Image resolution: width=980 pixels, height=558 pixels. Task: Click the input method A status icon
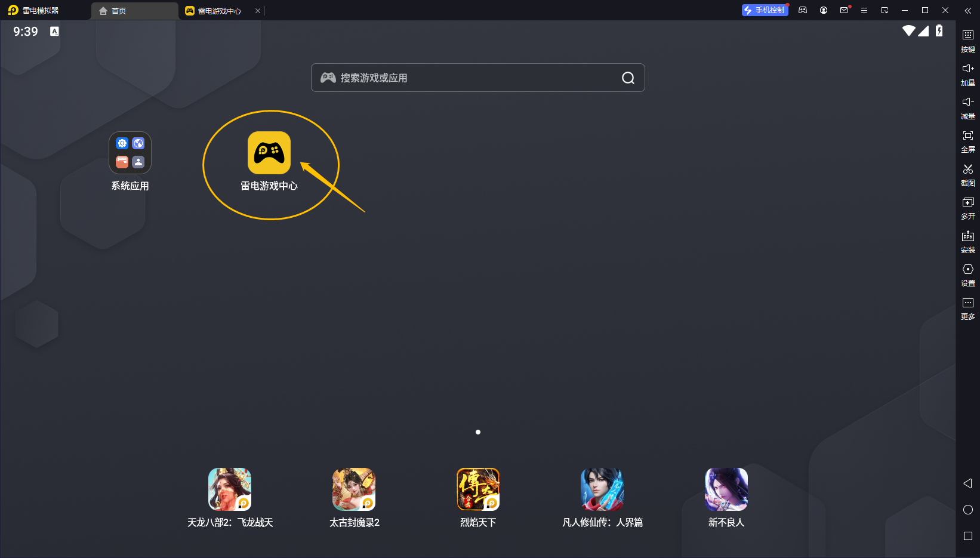coord(54,31)
